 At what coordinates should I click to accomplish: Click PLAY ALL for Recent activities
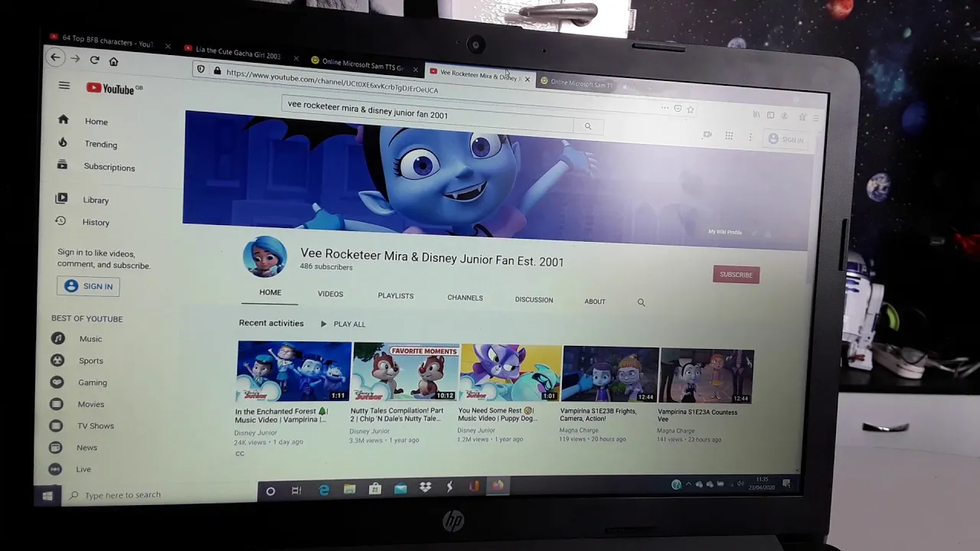(x=342, y=324)
